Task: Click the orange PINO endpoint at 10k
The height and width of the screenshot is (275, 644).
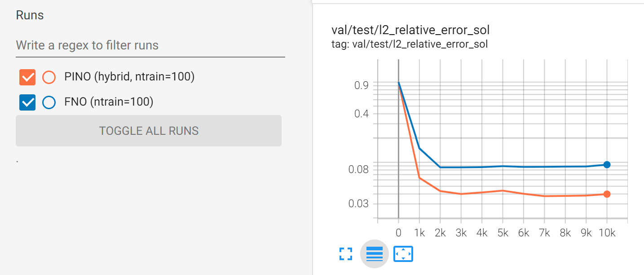Action: (607, 194)
